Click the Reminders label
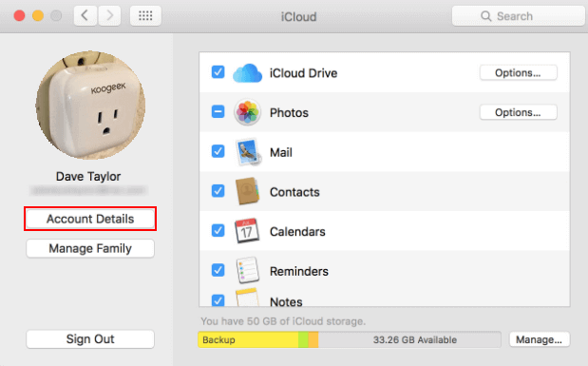 299,271
